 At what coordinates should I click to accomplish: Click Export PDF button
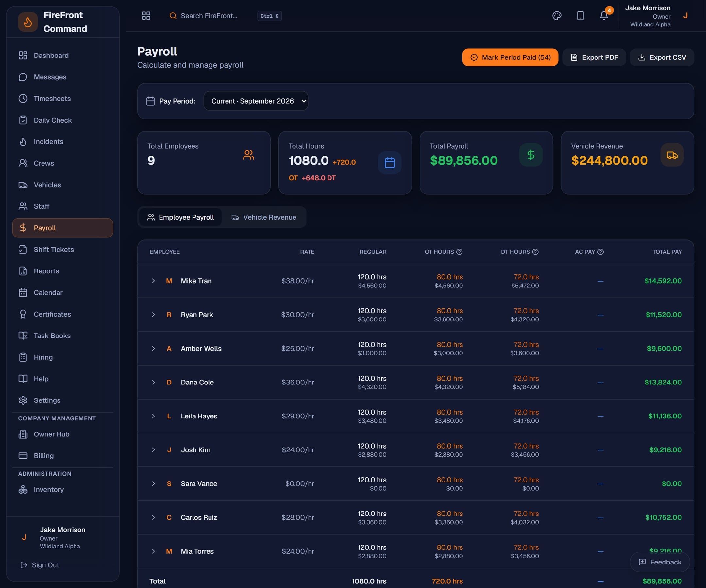[x=594, y=57]
